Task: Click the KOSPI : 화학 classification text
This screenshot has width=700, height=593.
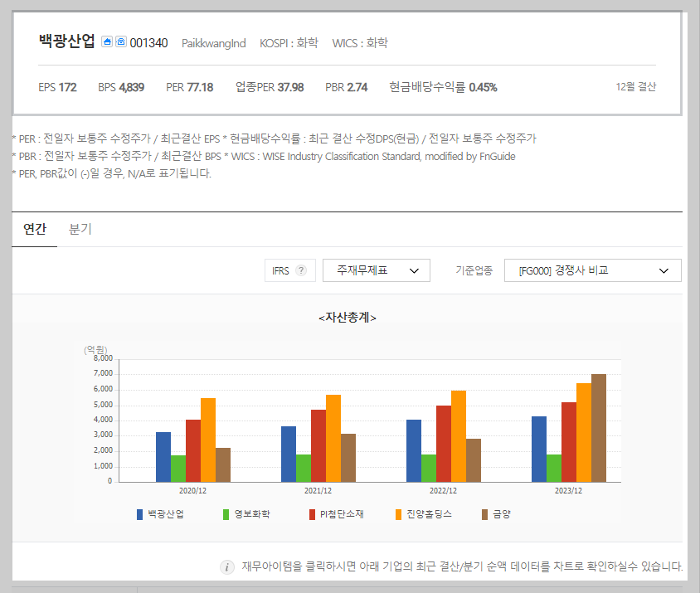Action: tap(289, 43)
